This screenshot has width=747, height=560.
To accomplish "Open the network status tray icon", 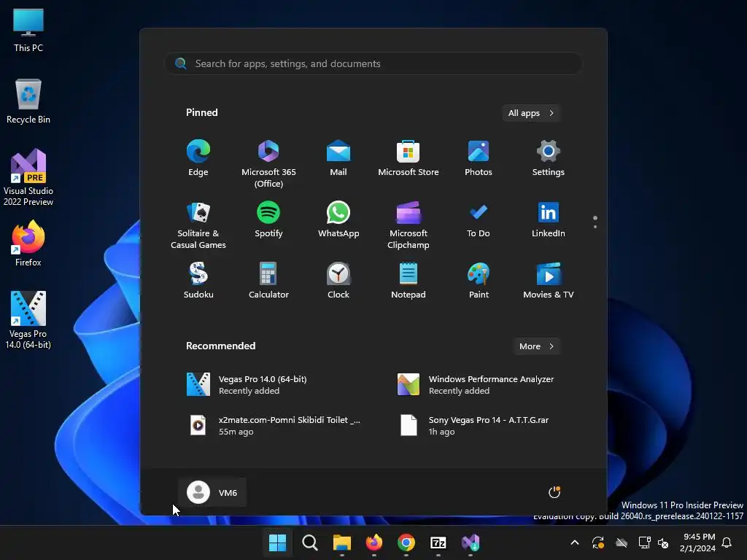I will (644, 542).
